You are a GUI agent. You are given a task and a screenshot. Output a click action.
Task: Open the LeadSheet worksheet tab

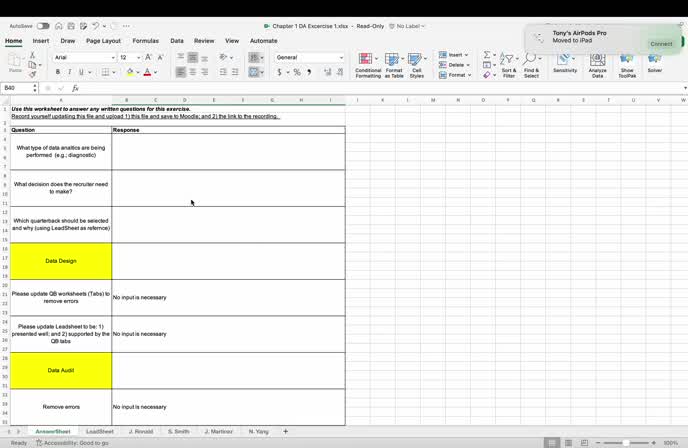tap(100, 432)
